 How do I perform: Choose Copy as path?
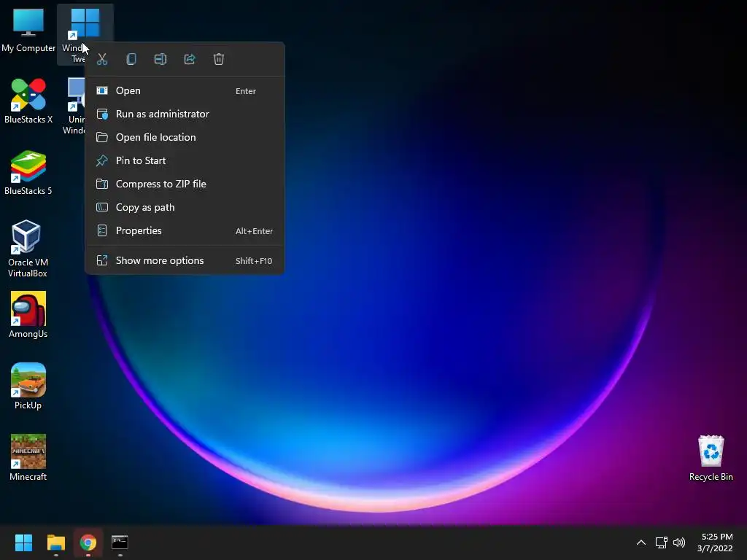(185, 207)
